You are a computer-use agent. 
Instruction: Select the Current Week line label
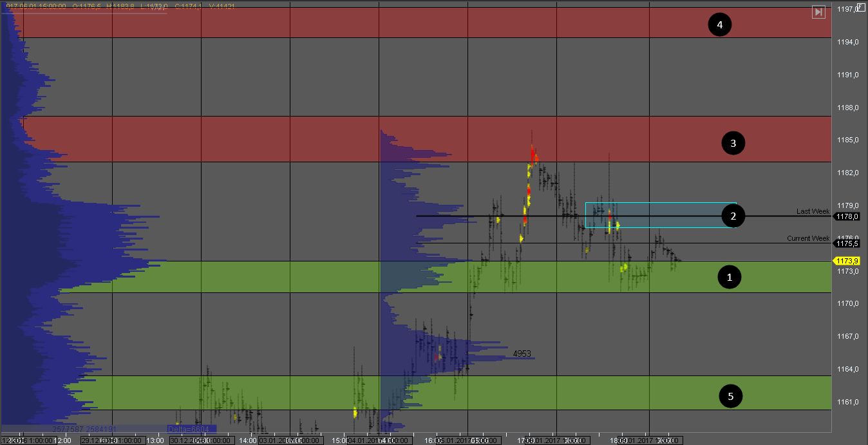[x=807, y=238]
